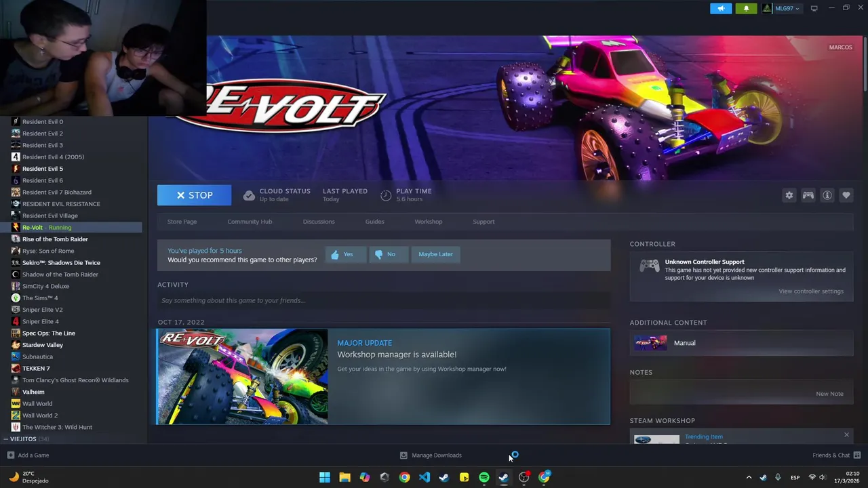This screenshot has width=868, height=488.
Task: Open game info icon
Action: point(827,195)
